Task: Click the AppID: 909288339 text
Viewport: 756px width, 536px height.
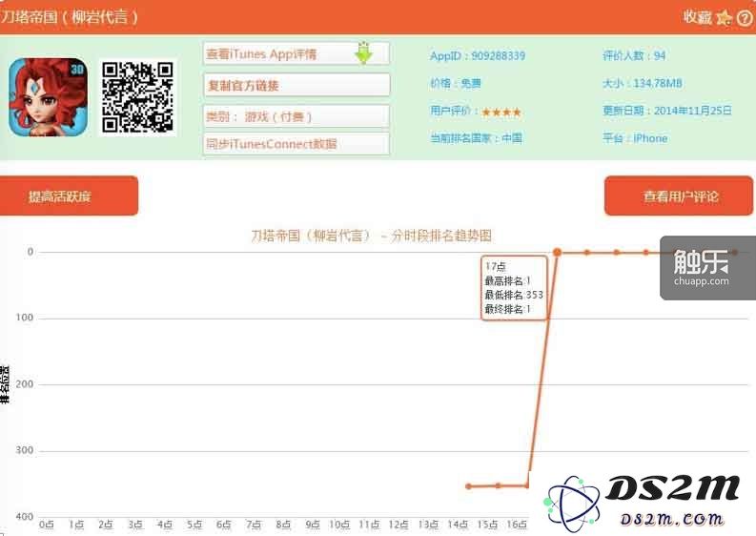Action: [x=478, y=56]
